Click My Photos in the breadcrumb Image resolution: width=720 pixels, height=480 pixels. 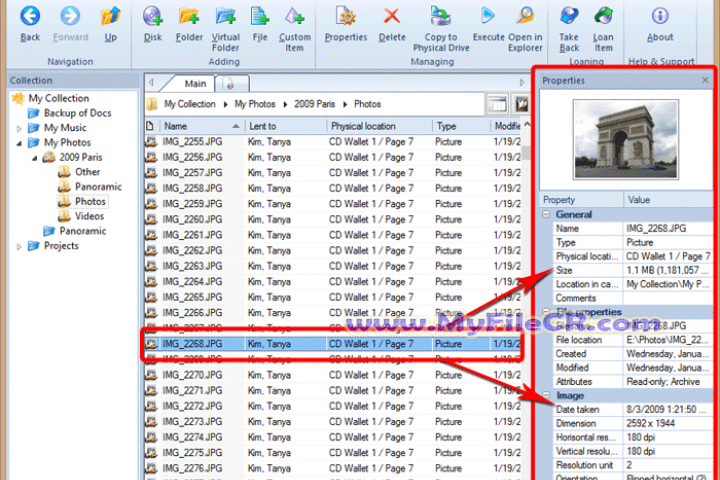point(254,104)
